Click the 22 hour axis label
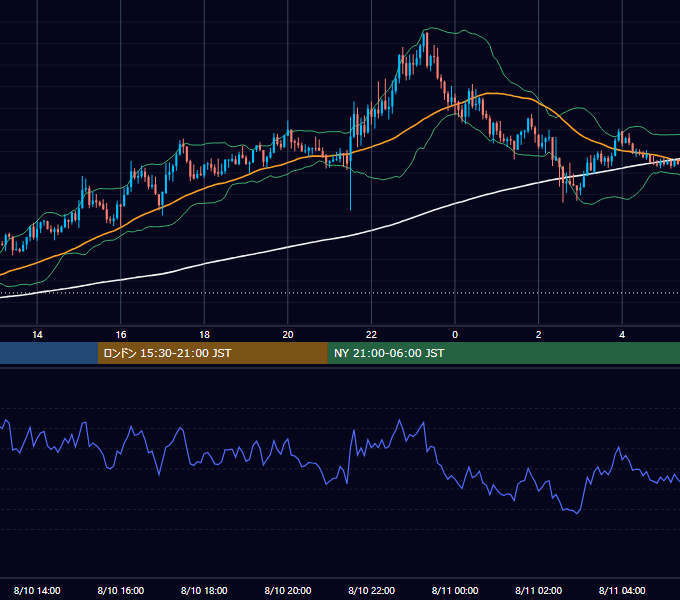Screen dimensions: 680x600 [371, 335]
